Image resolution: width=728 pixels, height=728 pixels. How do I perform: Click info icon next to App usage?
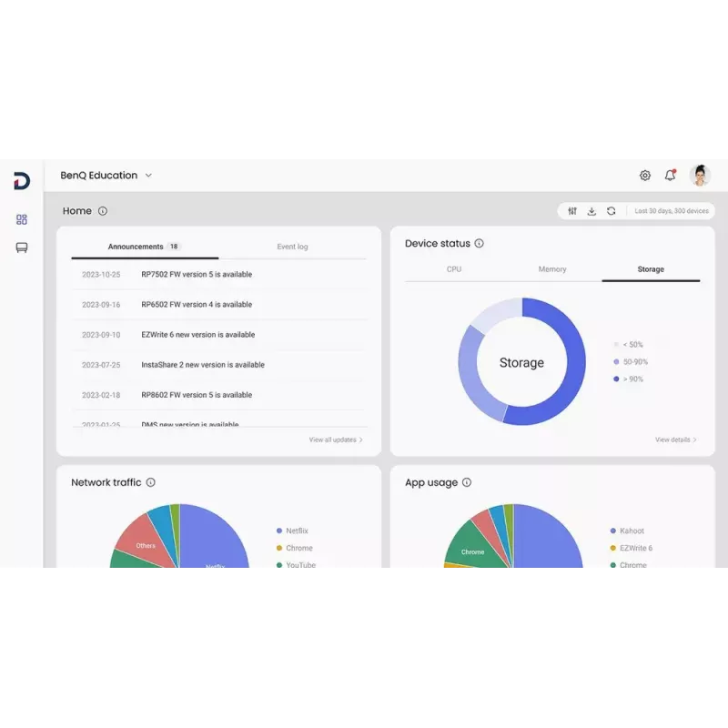click(x=467, y=482)
